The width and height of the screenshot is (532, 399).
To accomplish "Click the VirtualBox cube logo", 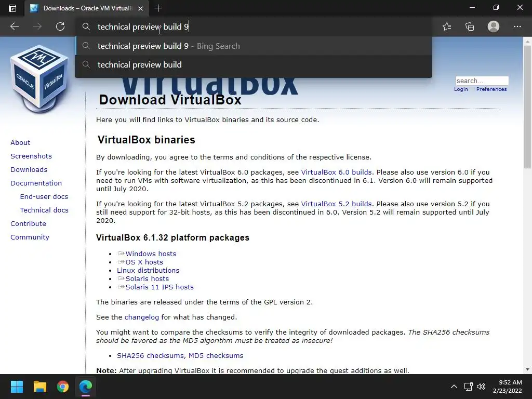I will coord(39,79).
